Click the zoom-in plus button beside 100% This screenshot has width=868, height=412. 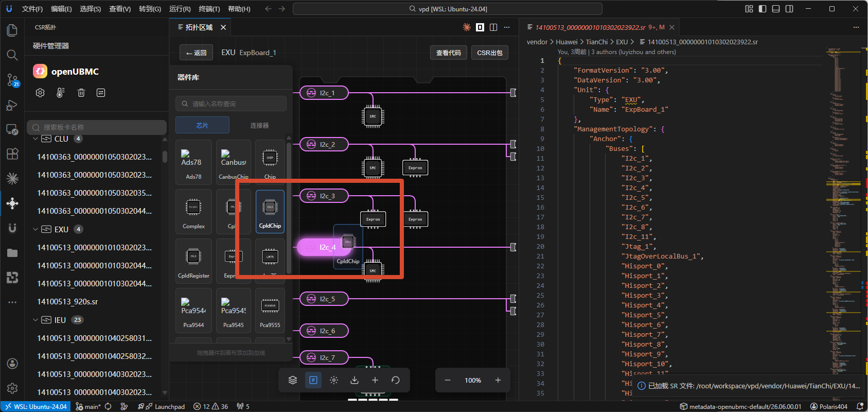(498, 380)
